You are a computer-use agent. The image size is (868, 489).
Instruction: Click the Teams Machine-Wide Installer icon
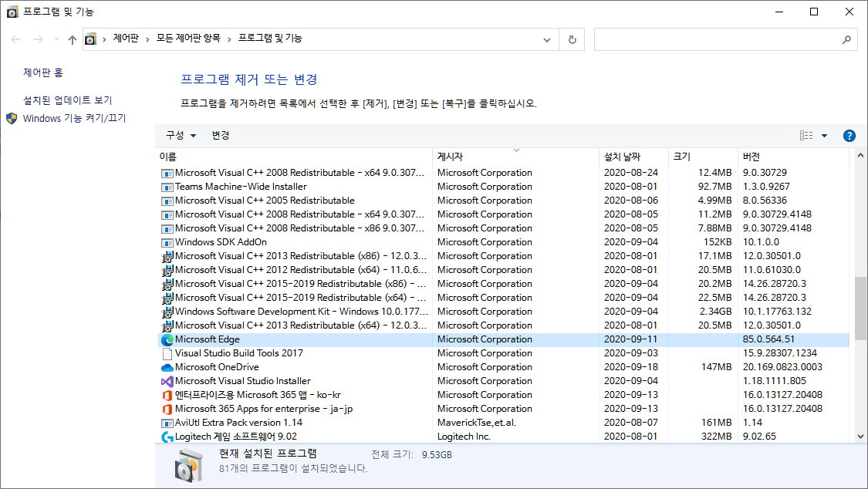point(167,187)
